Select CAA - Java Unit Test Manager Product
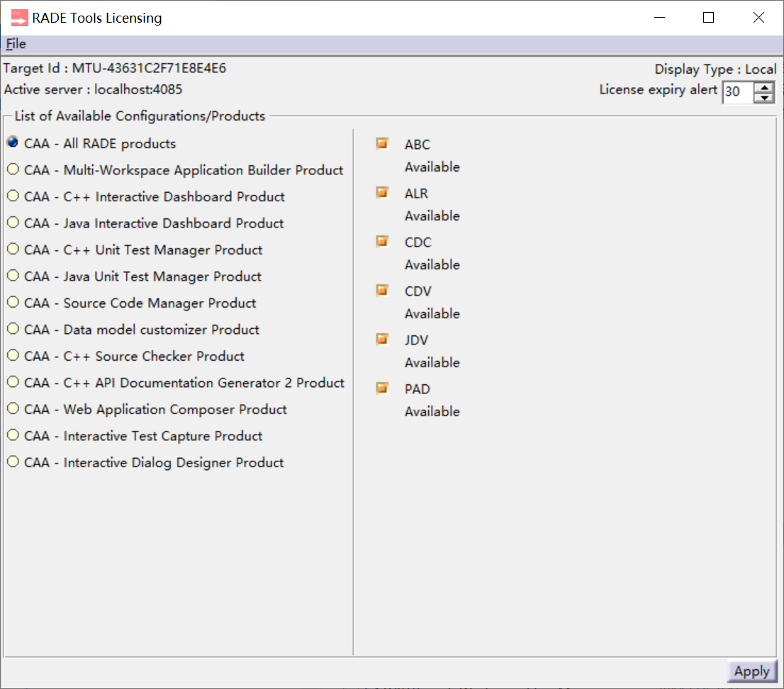The width and height of the screenshot is (784, 689). [x=12, y=276]
